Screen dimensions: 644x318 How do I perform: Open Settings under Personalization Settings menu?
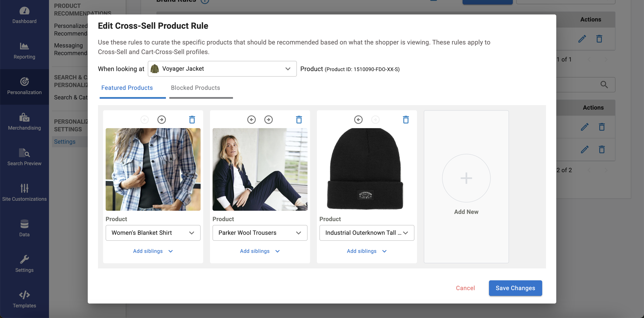tap(65, 142)
